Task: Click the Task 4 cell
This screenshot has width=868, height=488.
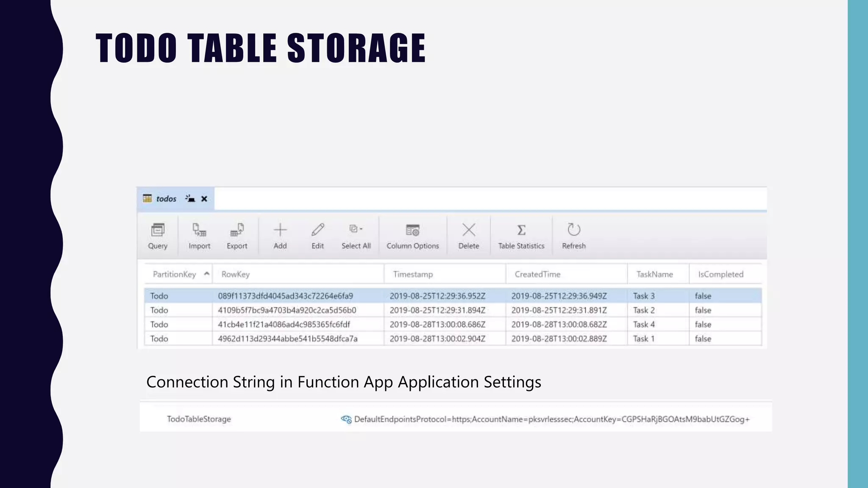Action: [644, 324]
